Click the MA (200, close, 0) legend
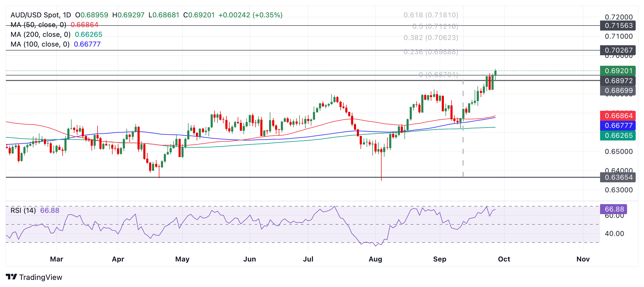This screenshot has width=644, height=287. 40,34
